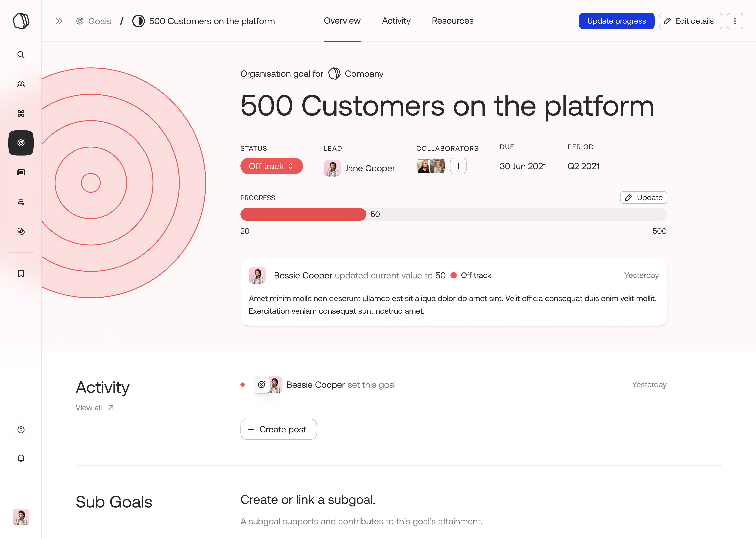Viewport: 756px width, 538px height.
Task: Click the bookmark icon in sidebar
Action: pyautogui.click(x=21, y=274)
